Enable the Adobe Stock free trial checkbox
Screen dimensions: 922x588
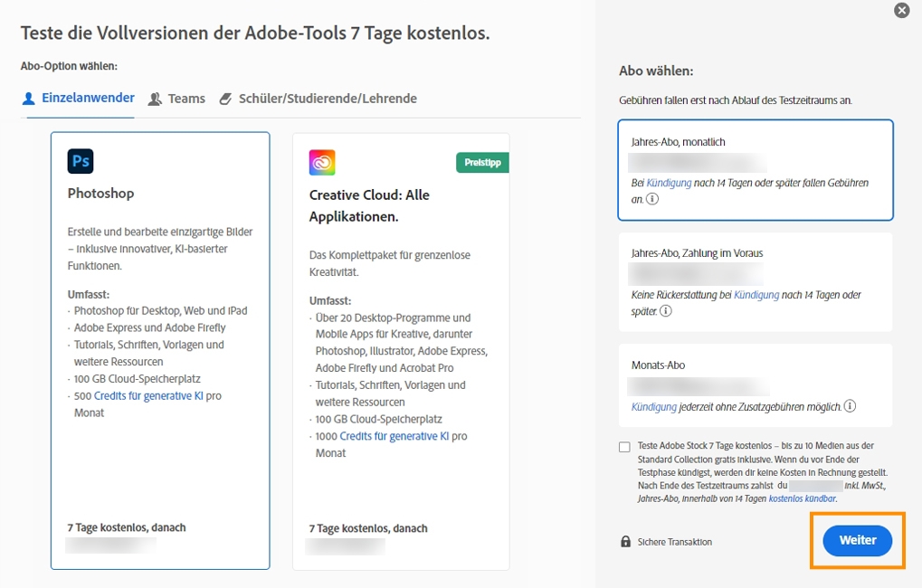625,447
